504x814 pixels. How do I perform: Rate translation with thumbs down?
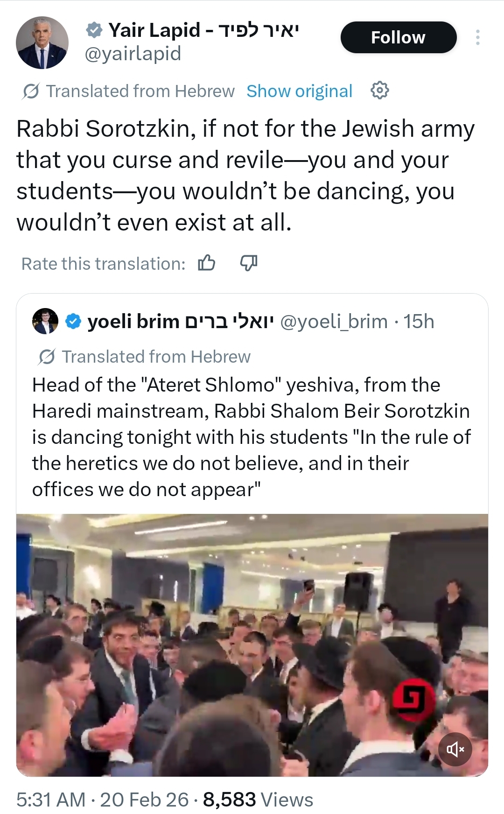tap(248, 263)
